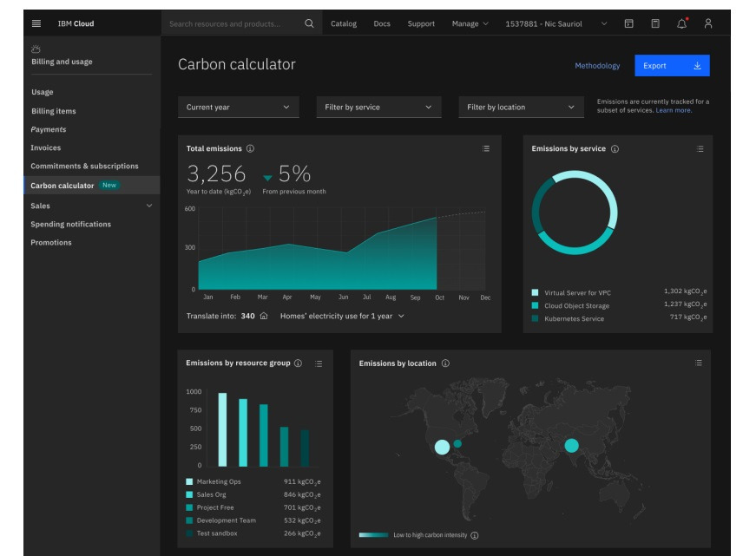This screenshot has height=556, width=756.
Task: Go to Payments in sidebar
Action: pyautogui.click(x=49, y=129)
